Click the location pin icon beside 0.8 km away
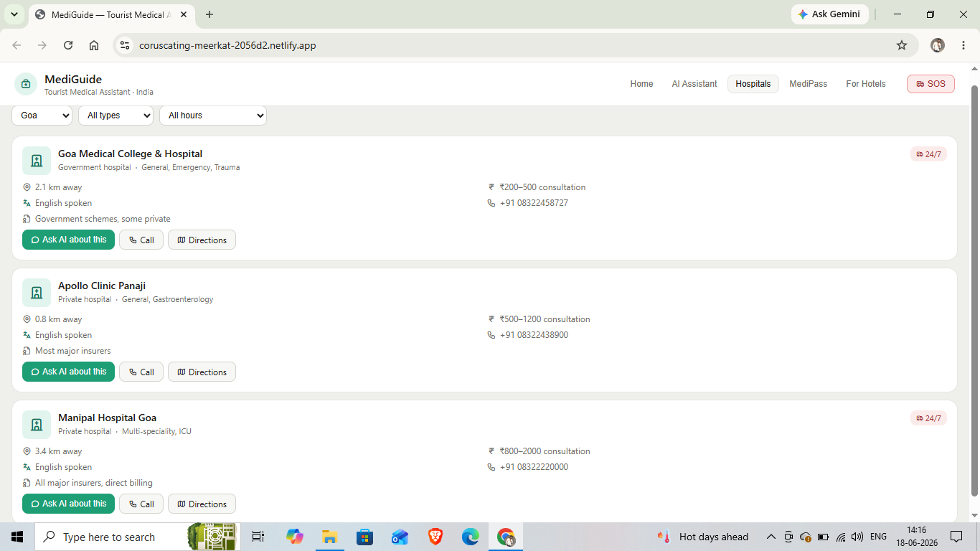Viewport: 980px width, 551px height. [x=27, y=319]
